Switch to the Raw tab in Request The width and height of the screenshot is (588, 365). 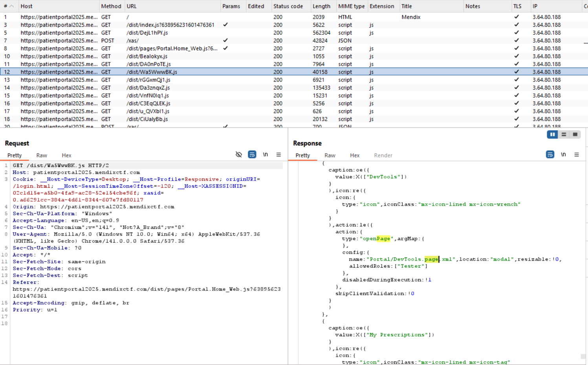[42, 155]
